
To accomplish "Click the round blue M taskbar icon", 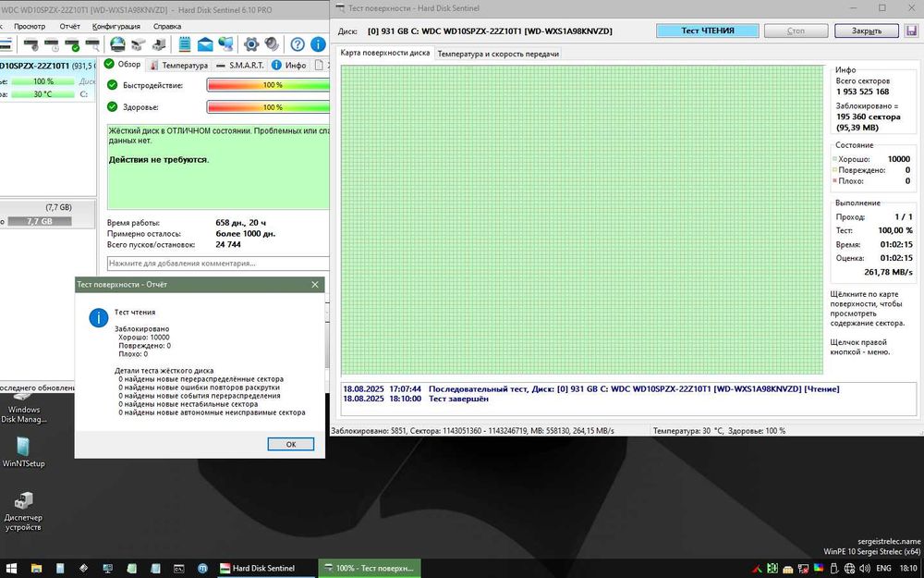I will pyautogui.click(x=202, y=569).
